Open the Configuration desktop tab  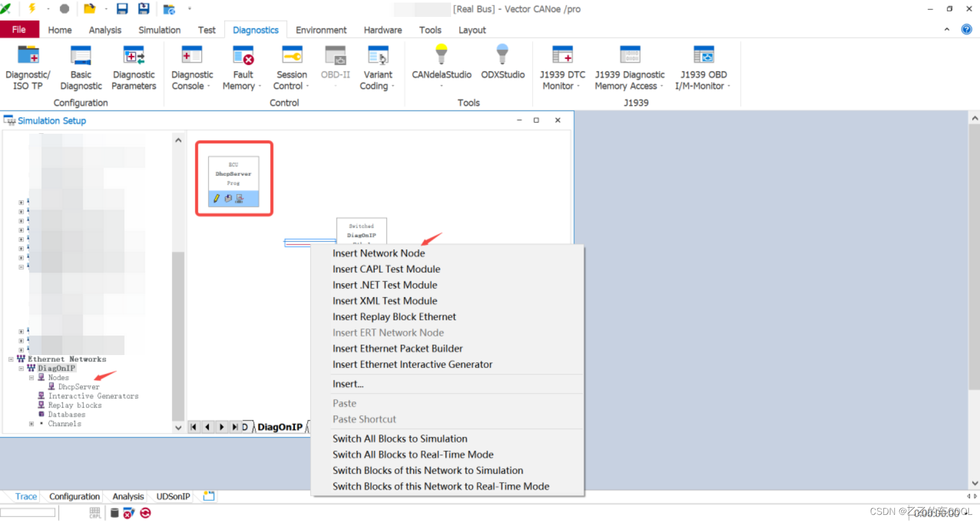tap(74, 496)
